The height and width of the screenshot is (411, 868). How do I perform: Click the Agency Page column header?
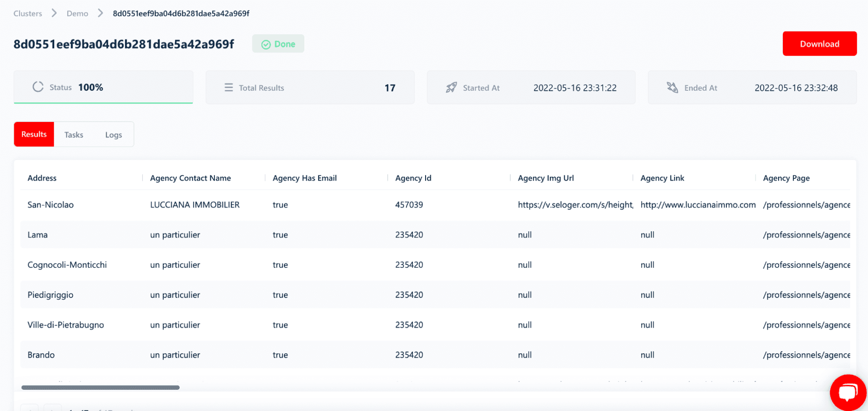pos(786,178)
